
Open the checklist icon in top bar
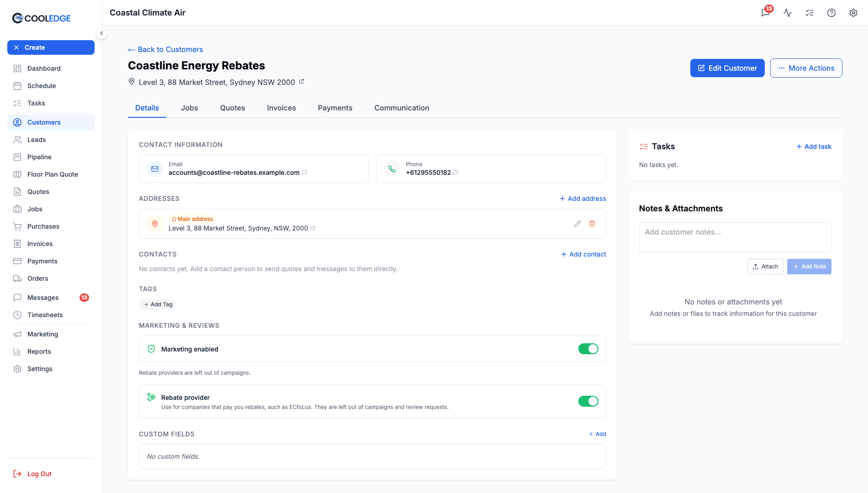pyautogui.click(x=810, y=13)
